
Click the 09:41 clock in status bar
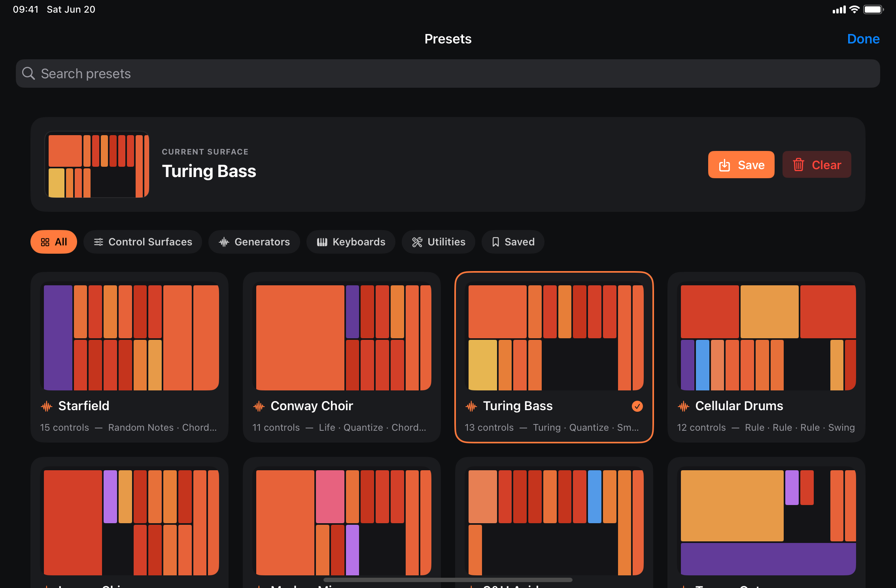tap(26, 9)
